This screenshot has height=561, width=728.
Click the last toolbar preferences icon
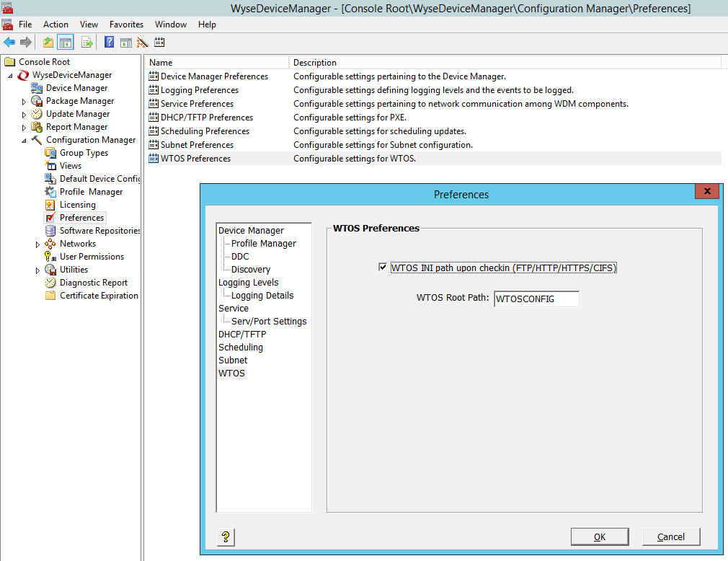(x=159, y=43)
